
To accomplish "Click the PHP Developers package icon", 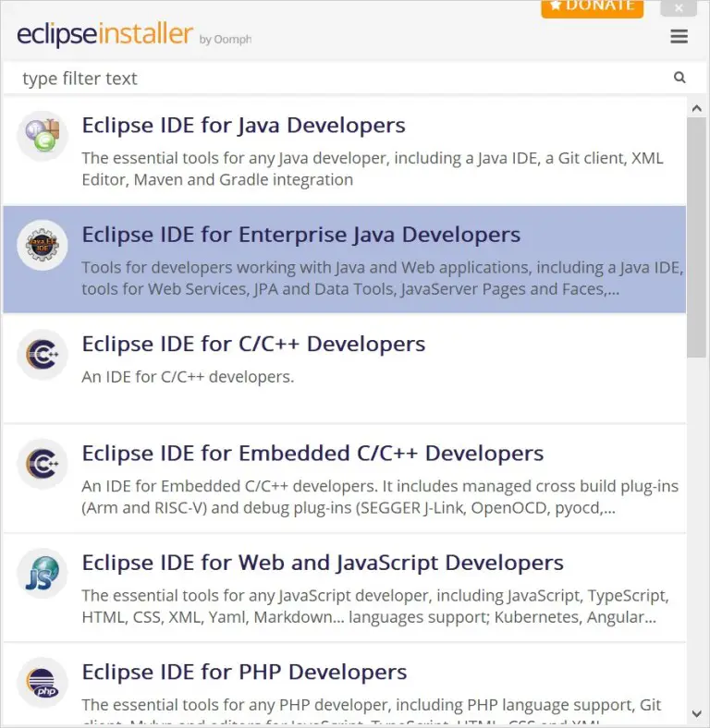I will tap(43, 684).
